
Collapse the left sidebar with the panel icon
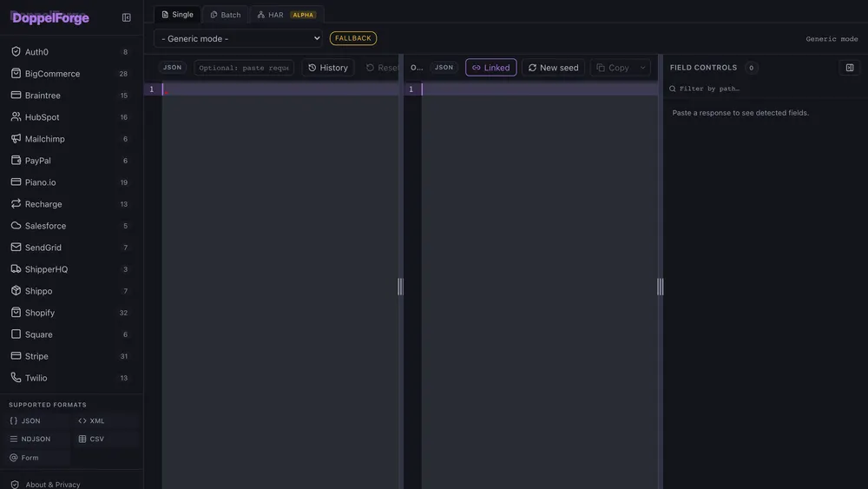point(126,17)
